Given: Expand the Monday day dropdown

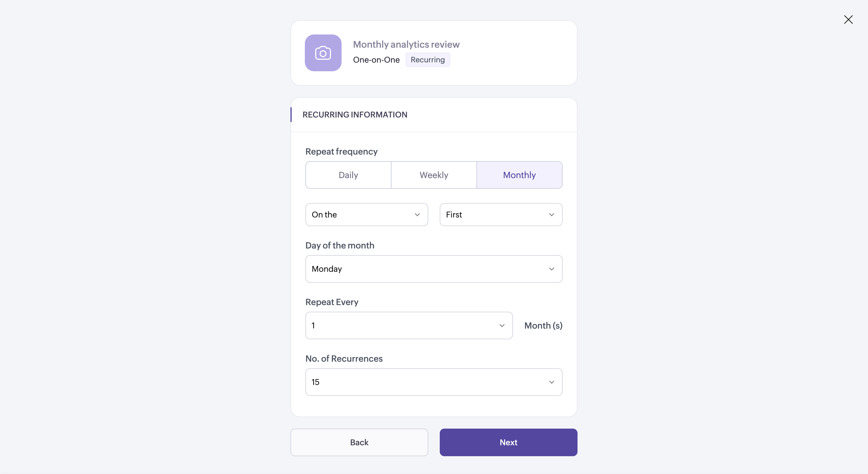Looking at the screenshot, I should (x=433, y=269).
